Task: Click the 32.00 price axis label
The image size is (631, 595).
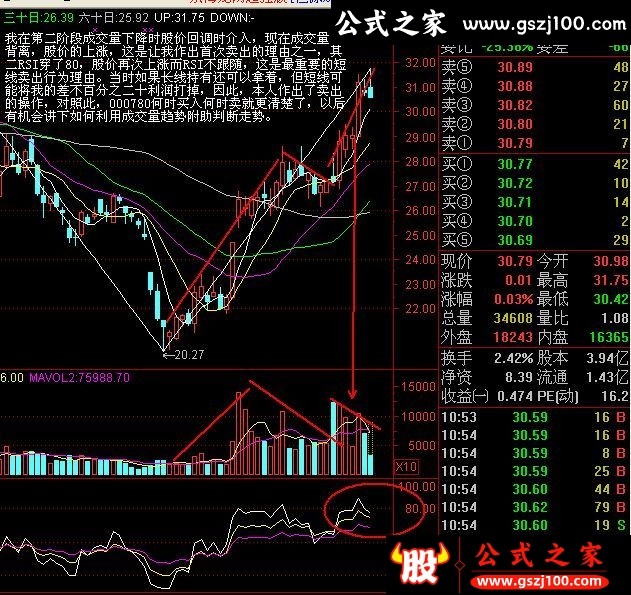Action: pyautogui.click(x=421, y=63)
